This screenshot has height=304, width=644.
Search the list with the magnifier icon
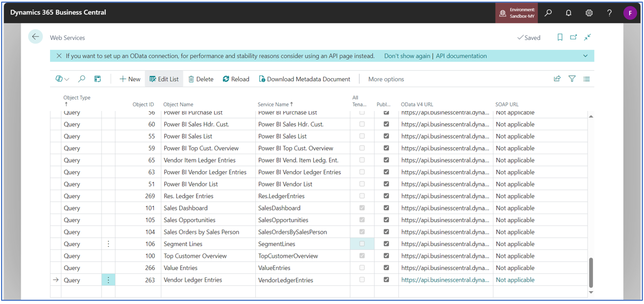82,79
